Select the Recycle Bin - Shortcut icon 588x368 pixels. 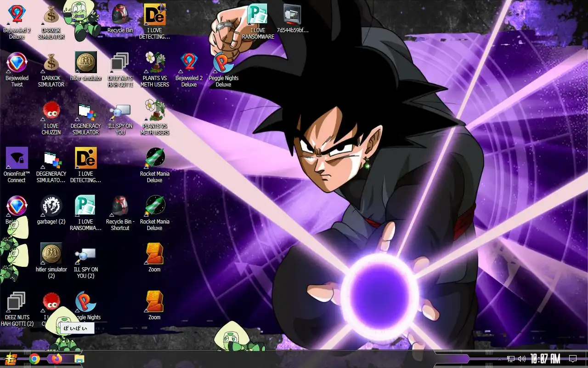[x=120, y=207]
